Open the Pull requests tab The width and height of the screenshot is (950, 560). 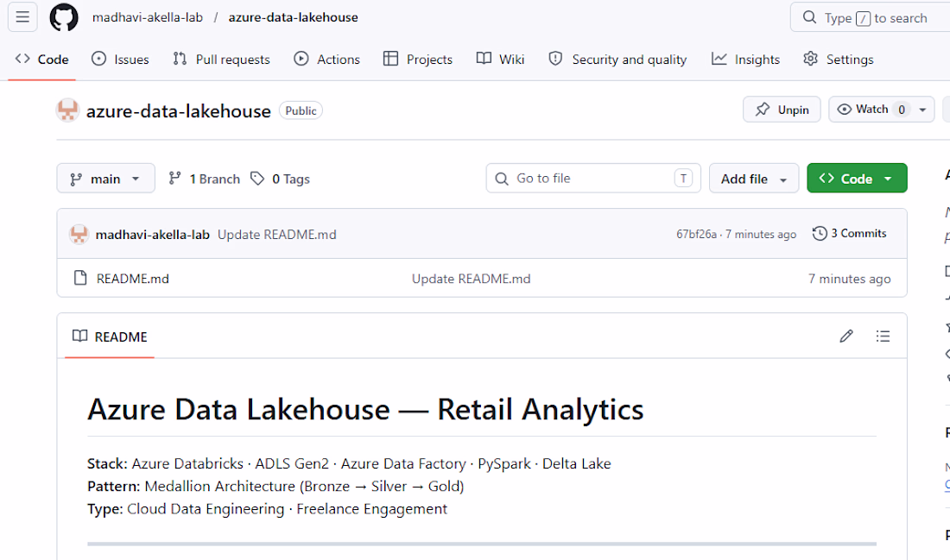[x=221, y=60]
